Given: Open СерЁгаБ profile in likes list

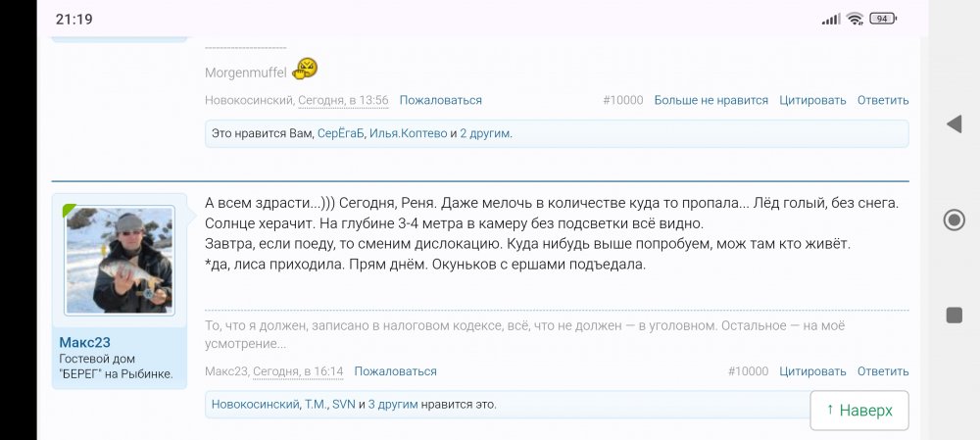Looking at the screenshot, I should [340, 133].
